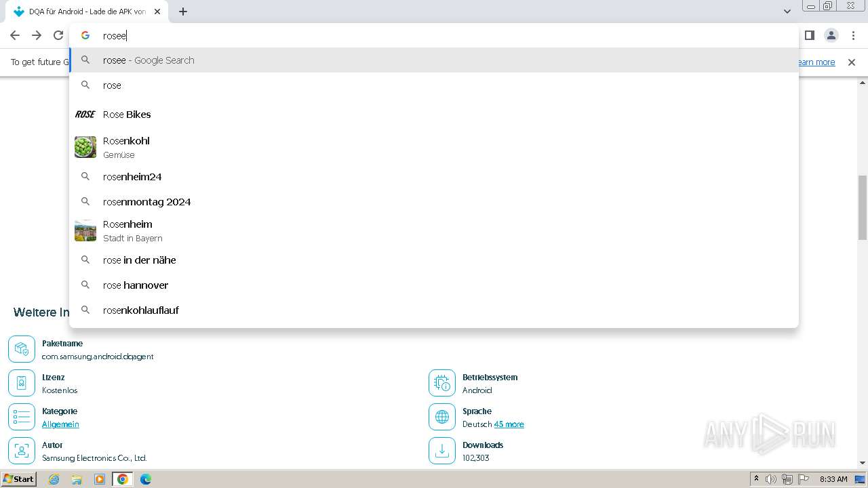Viewport: 868px width, 488px height.
Task: Click the 'com.samsung.android.dqagent' package name
Action: [x=98, y=357]
